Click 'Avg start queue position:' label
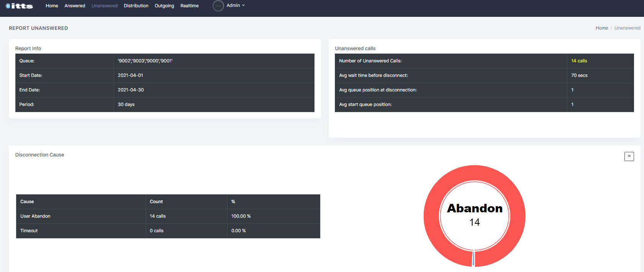 coord(365,104)
